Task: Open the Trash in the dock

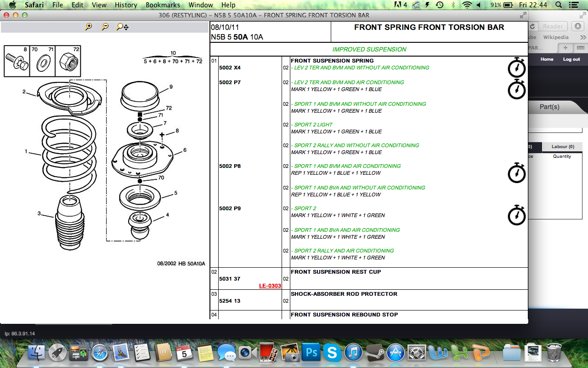Action: tap(555, 353)
